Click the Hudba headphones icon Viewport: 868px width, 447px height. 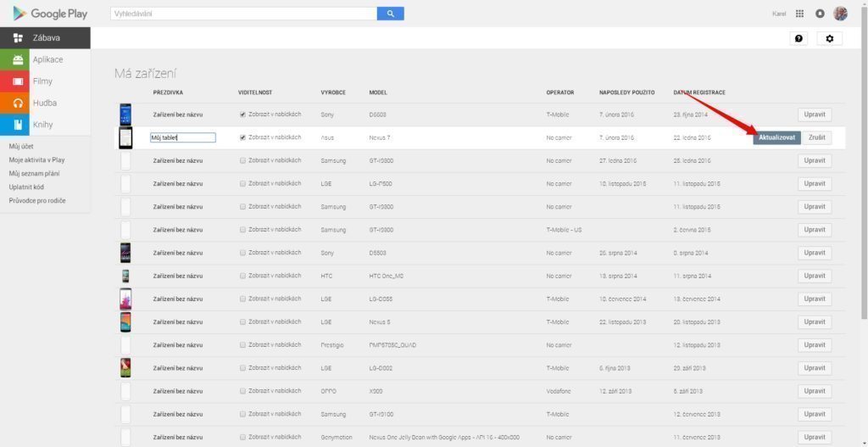coord(18,103)
